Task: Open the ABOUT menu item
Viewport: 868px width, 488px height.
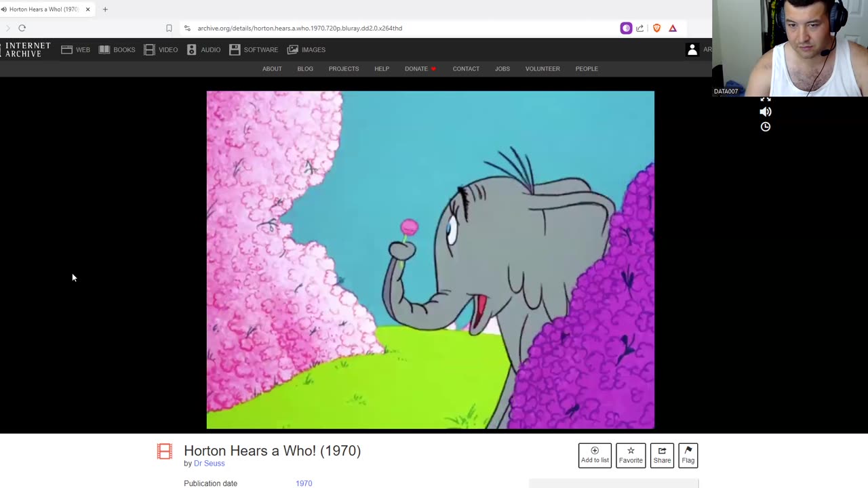Action: [272, 68]
